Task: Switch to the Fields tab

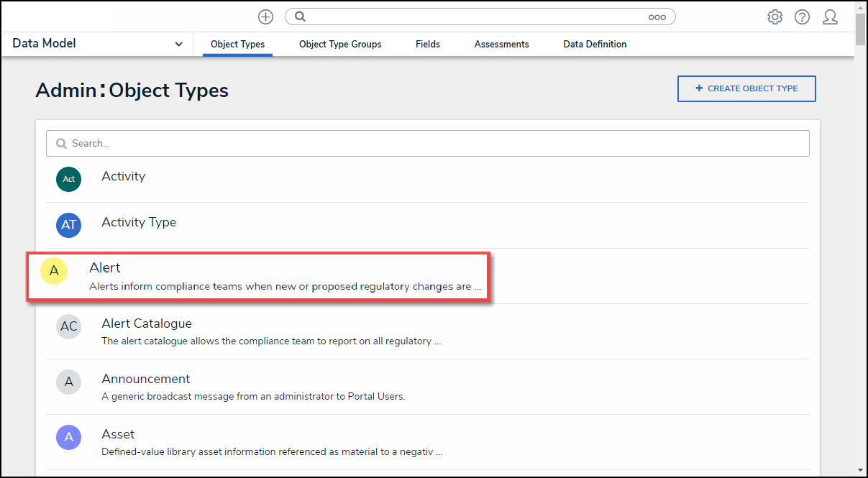Action: (x=428, y=44)
